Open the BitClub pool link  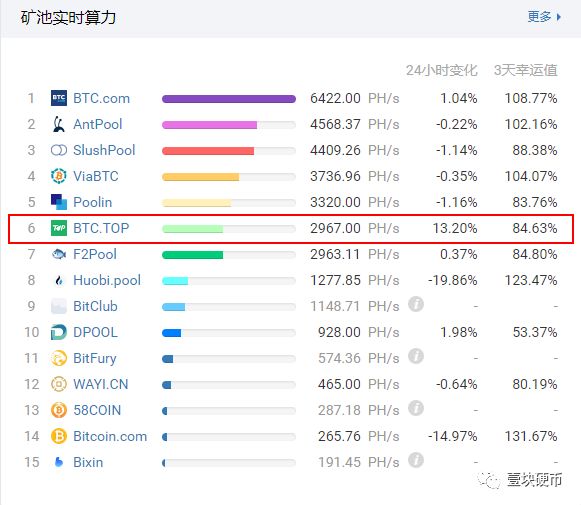coord(95,306)
